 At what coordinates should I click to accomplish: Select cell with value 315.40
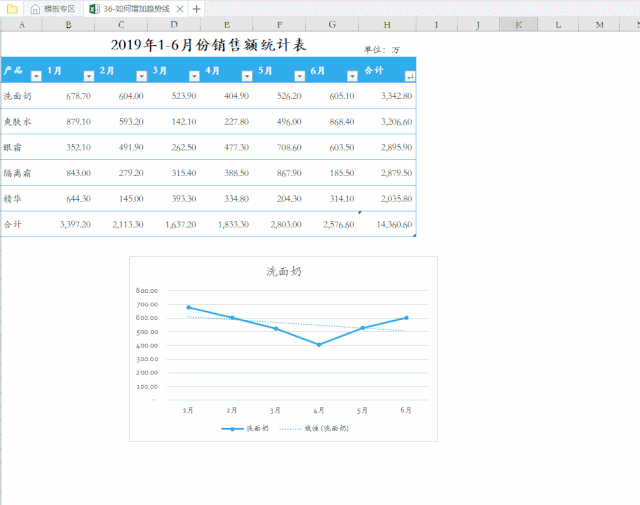pyautogui.click(x=174, y=173)
